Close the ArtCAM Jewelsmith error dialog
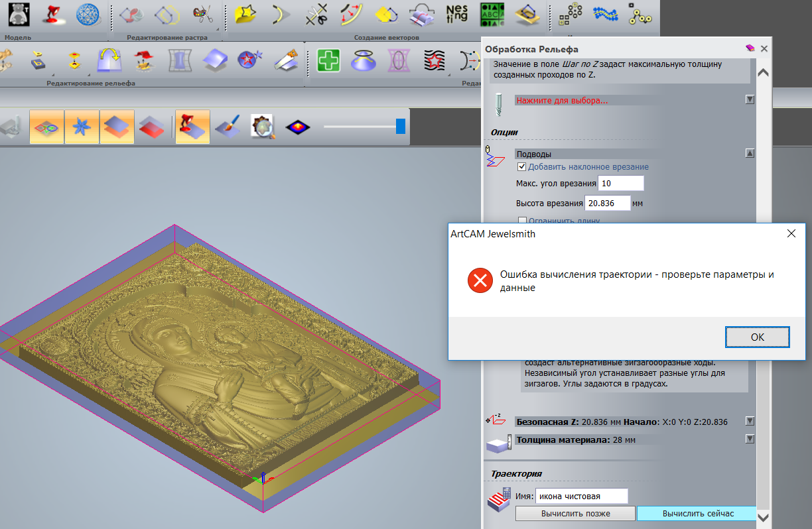This screenshot has height=529, width=812. click(x=791, y=234)
